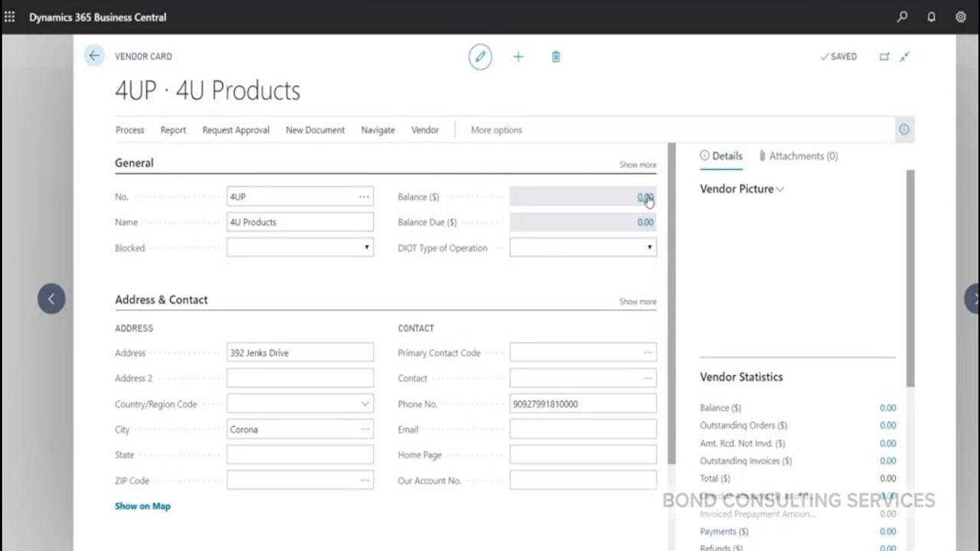Open Amt. Rcd. Not Invd. ($) amount
This screenshot has width=980, height=551.
[887, 443]
